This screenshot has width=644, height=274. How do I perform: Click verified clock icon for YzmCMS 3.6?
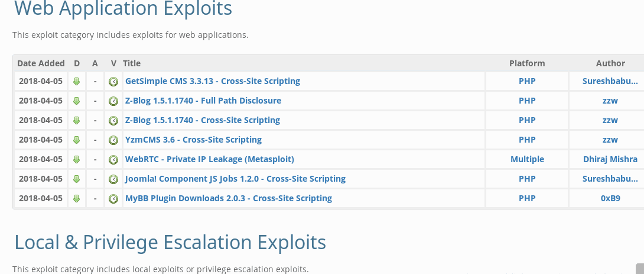tap(113, 140)
